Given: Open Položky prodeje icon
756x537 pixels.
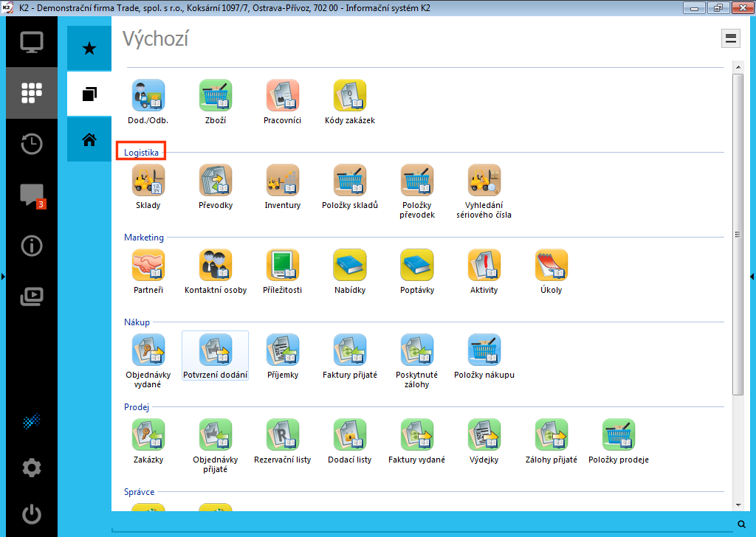Looking at the screenshot, I should pyautogui.click(x=619, y=434).
